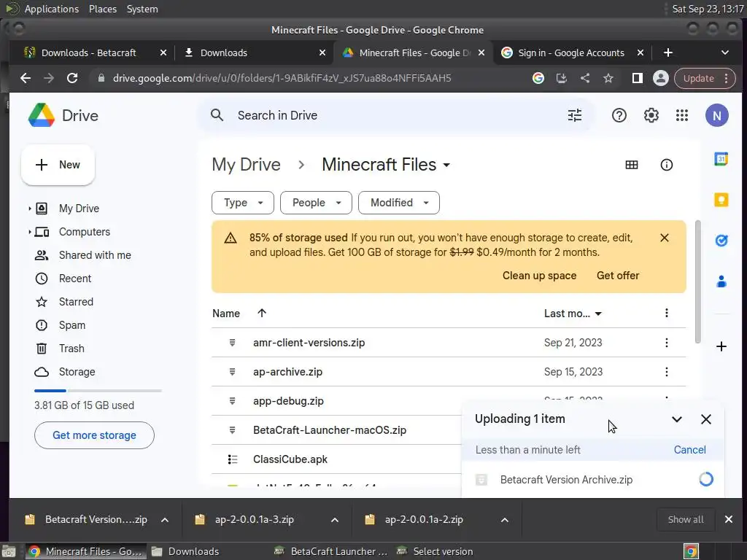Open Shared with me
This screenshot has width=747, height=560.
click(95, 255)
